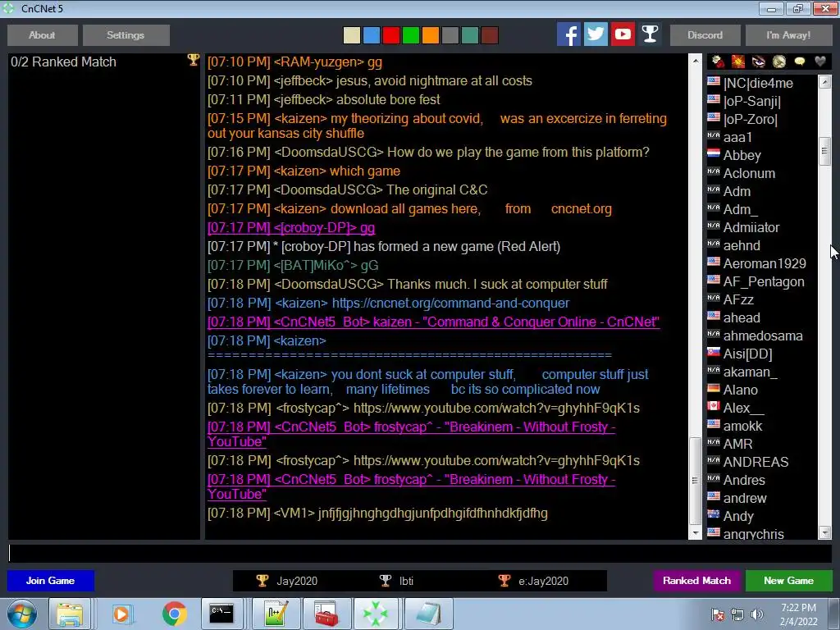Switch to the CnCNet taskbar icon
The image size is (840, 630).
point(376,614)
